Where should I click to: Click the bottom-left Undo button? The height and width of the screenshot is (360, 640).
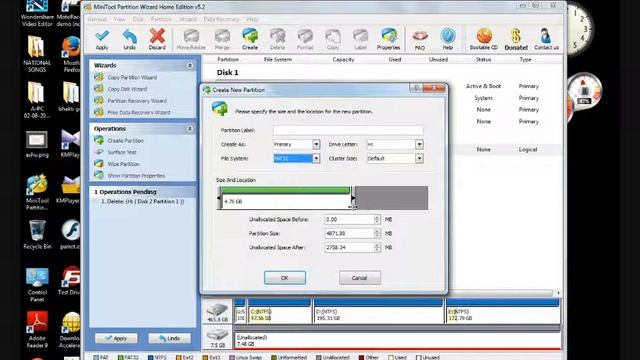(x=169, y=338)
